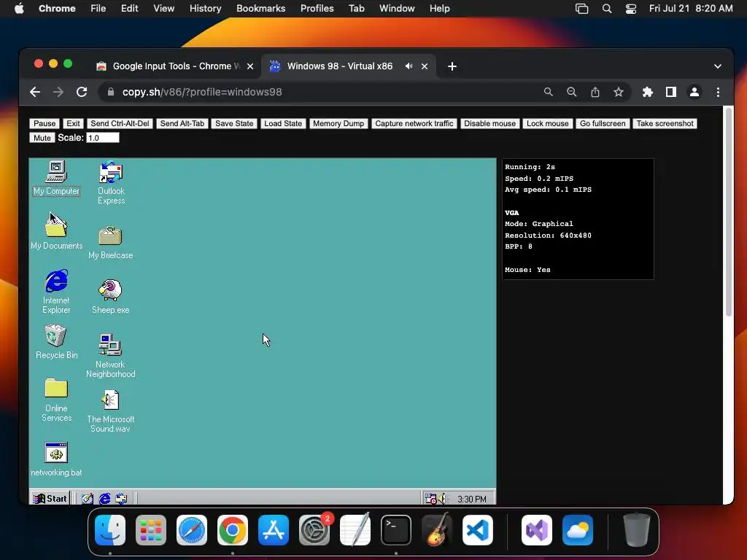The height and width of the screenshot is (560, 747).
Task: Open Terminal from the Dock
Action: pyautogui.click(x=396, y=530)
